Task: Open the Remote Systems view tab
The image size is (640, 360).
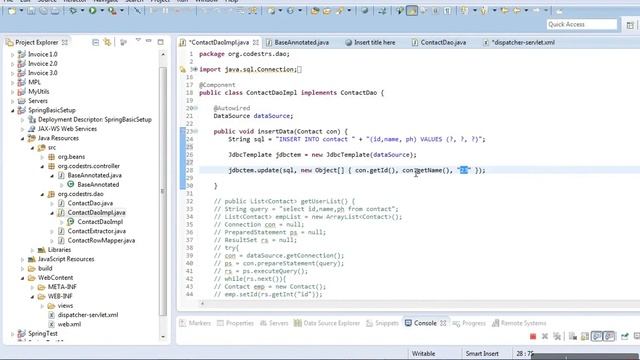Action: coord(519,323)
